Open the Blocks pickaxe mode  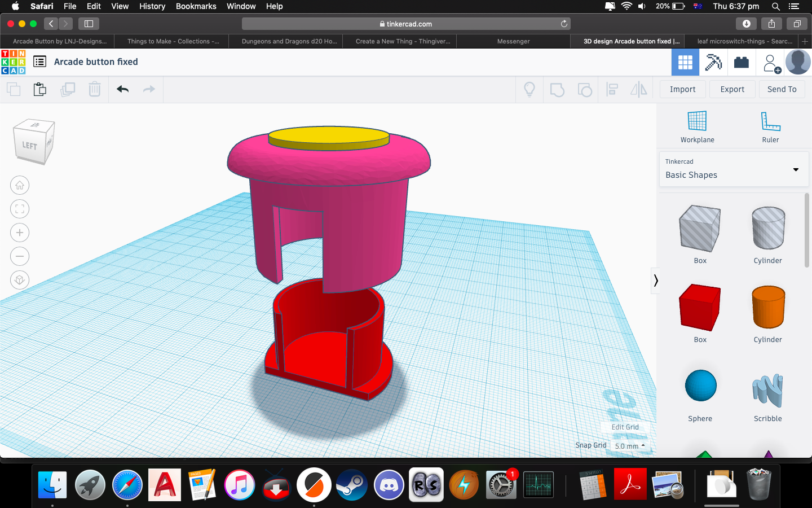(713, 62)
